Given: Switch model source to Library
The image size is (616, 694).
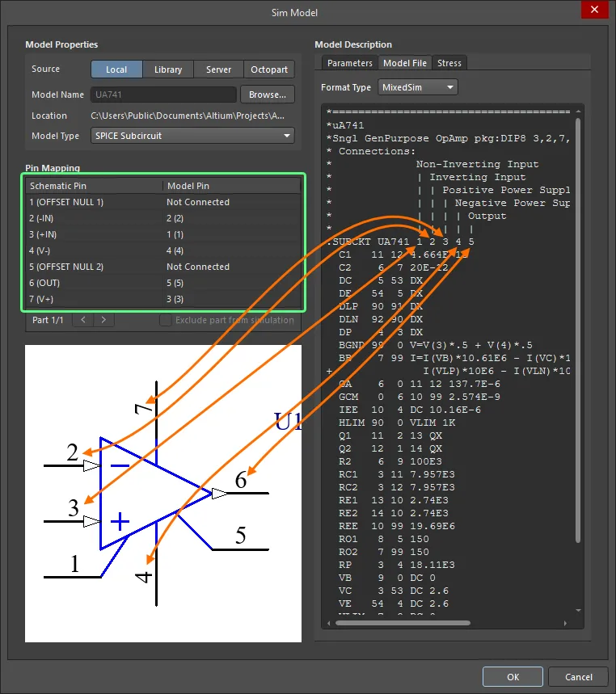Looking at the screenshot, I should pyautogui.click(x=168, y=69).
